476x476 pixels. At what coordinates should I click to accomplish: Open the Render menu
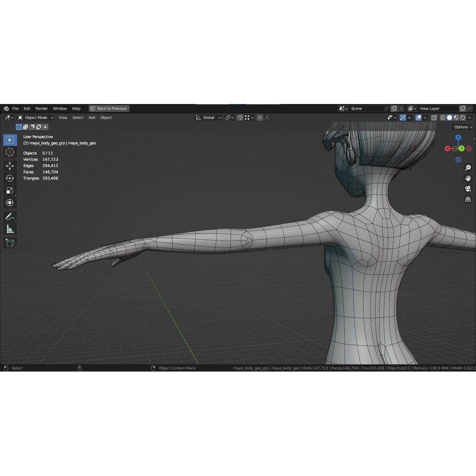[x=41, y=108]
